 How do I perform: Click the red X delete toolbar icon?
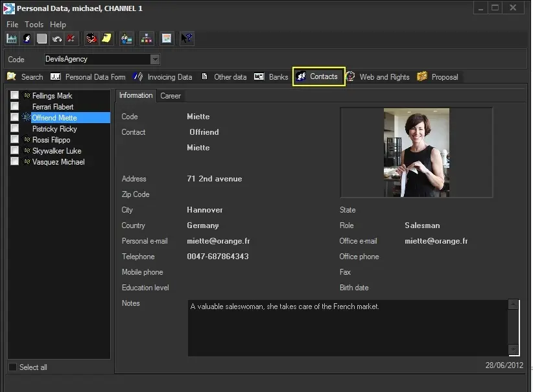point(71,39)
